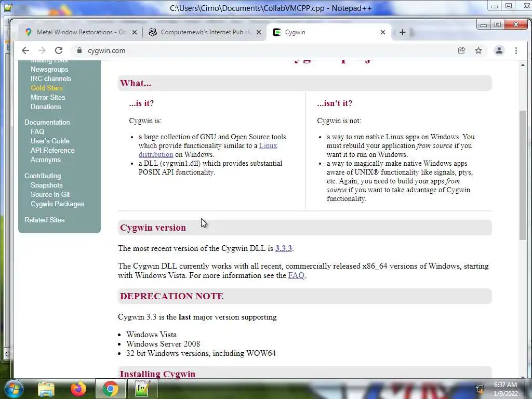The height and width of the screenshot is (399, 532).
Task: Open Newsgroups in the sidebar
Action: pyautogui.click(x=49, y=69)
